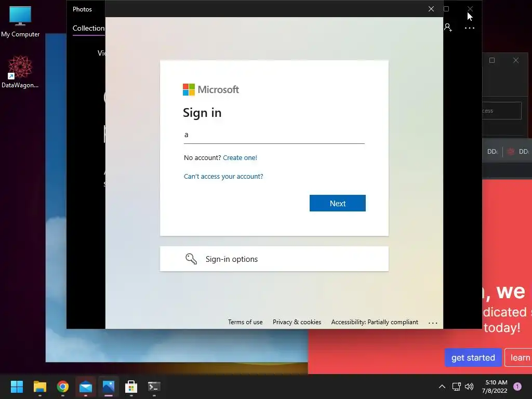Open the footer ellipsis menu in sign-in page

(433, 323)
